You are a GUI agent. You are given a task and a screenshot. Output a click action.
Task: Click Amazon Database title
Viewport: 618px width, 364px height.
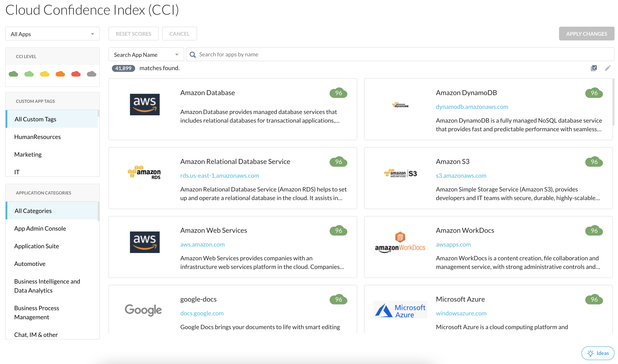208,93
